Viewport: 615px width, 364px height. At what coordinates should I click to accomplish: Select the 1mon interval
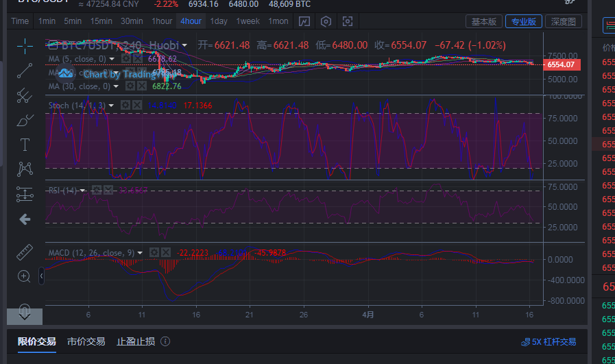pyautogui.click(x=278, y=21)
